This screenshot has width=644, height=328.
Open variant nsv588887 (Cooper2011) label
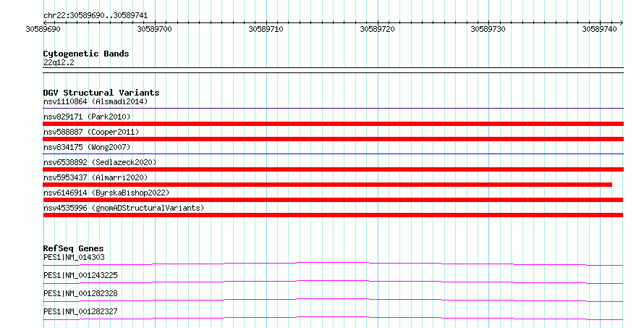91,132
